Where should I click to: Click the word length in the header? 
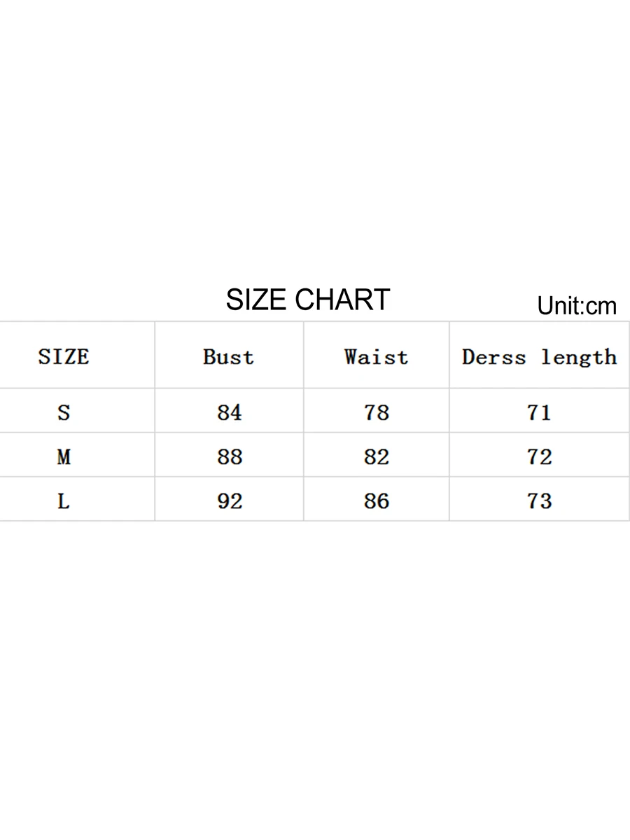pyautogui.click(x=578, y=357)
